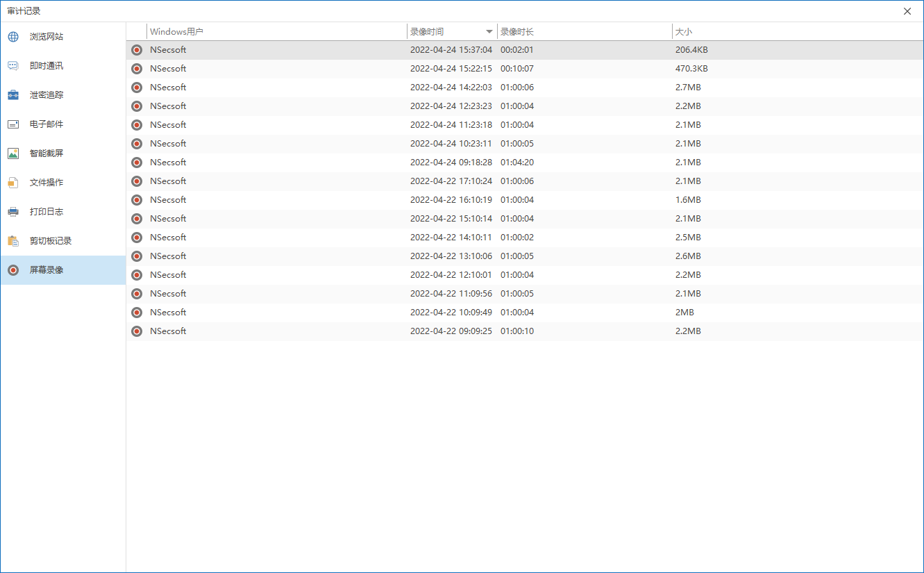The image size is (924, 573).
Task: Toggle sort arrow in 录像时间 header
Action: (489, 32)
